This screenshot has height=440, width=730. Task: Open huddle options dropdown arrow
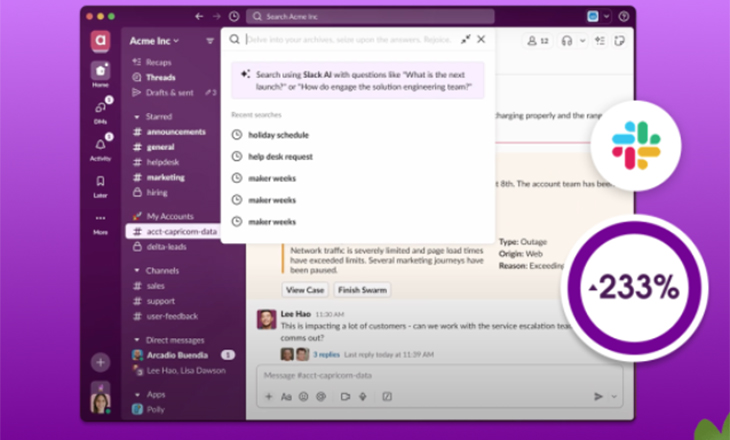(582, 41)
